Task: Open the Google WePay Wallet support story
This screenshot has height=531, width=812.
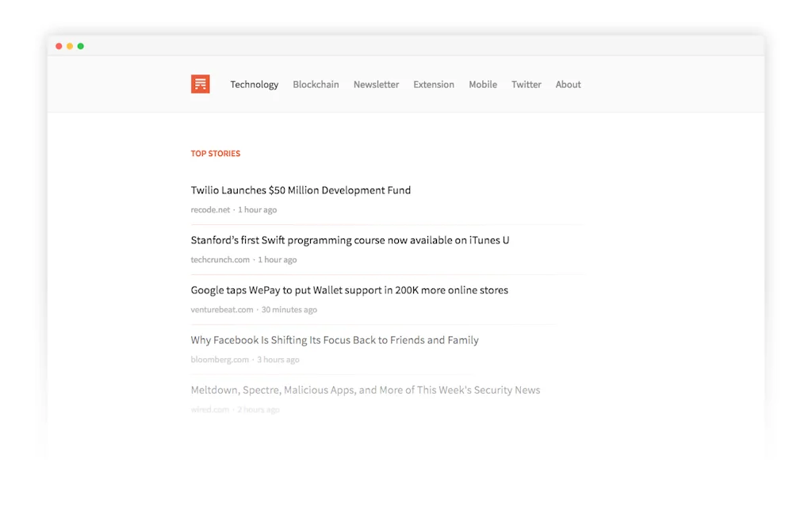Action: pyautogui.click(x=349, y=290)
